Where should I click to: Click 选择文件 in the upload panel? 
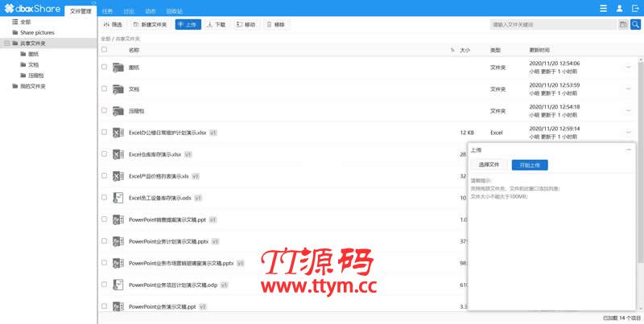(489, 165)
